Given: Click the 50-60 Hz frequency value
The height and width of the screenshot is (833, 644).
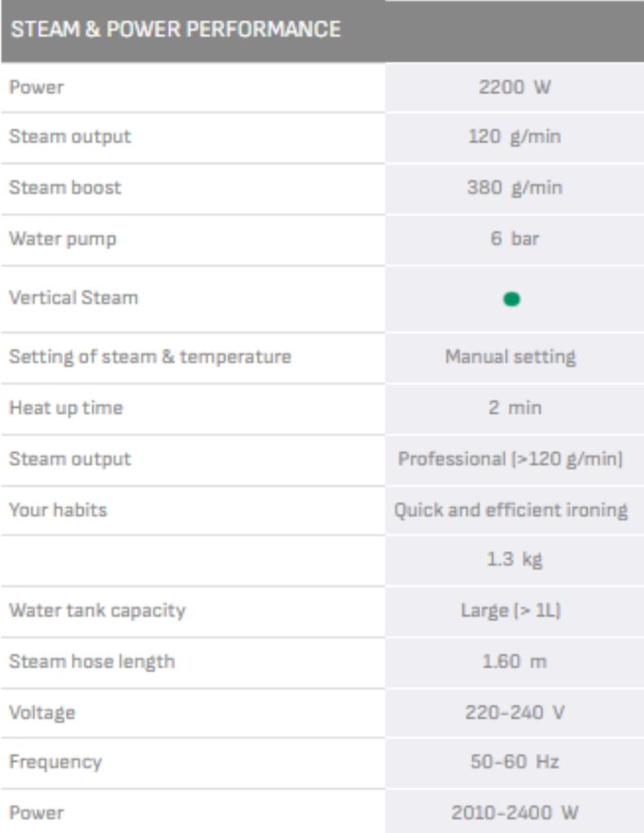Looking at the screenshot, I should [x=515, y=762].
